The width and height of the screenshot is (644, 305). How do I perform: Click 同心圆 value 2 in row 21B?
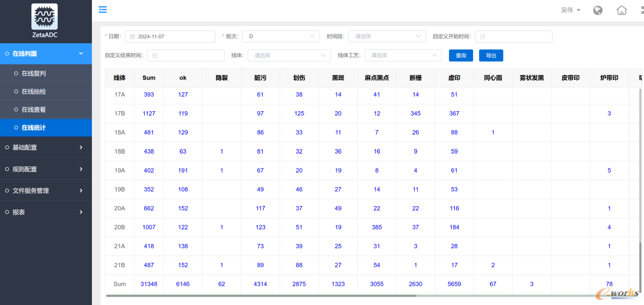493,265
